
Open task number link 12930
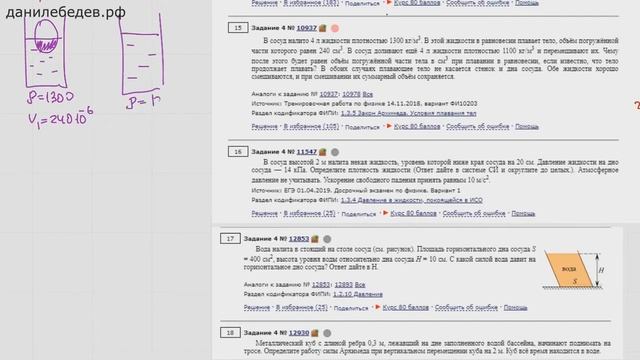click(299, 333)
